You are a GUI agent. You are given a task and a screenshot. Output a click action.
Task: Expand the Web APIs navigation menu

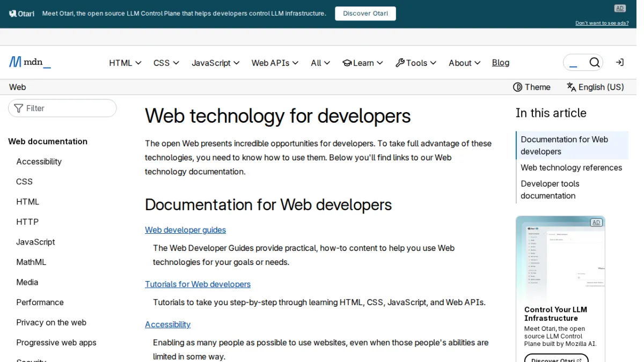point(275,63)
